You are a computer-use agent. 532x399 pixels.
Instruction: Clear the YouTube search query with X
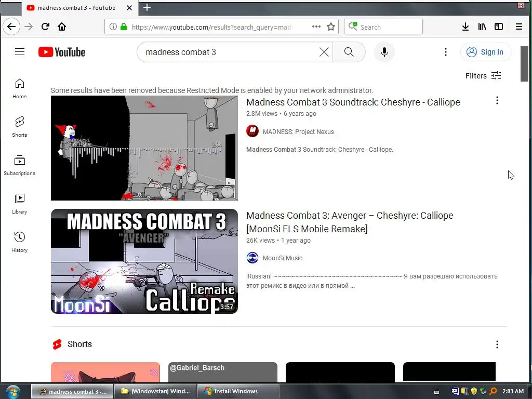[324, 52]
